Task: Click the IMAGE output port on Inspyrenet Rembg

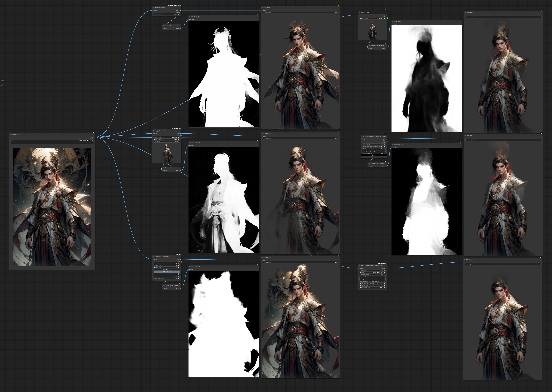Action: tap(180, 10)
